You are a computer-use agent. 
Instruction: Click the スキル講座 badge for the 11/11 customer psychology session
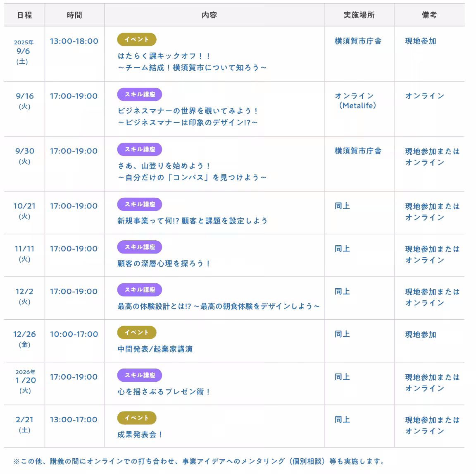(139, 247)
